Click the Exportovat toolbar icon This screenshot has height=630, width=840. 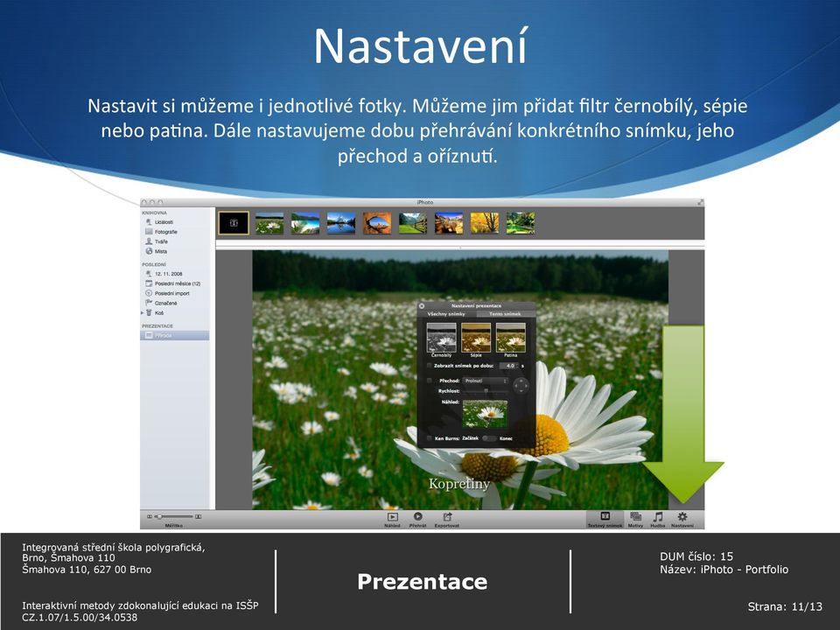tap(447, 519)
